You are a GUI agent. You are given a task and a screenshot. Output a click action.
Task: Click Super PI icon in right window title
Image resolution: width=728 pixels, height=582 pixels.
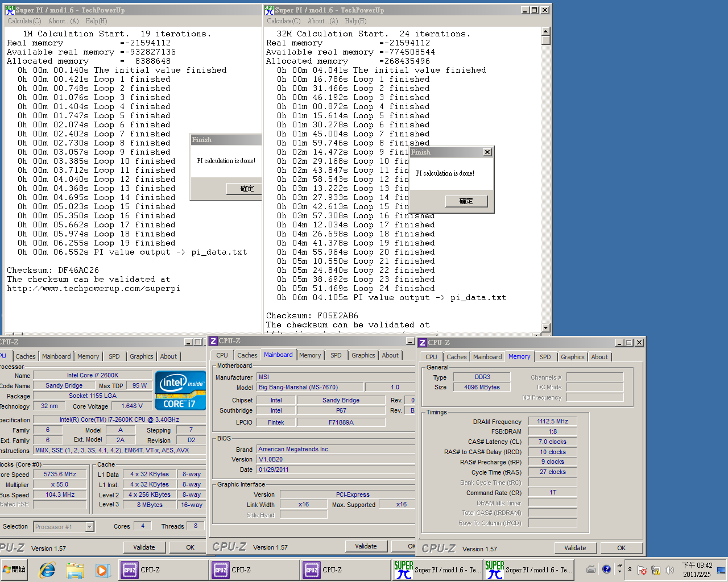[x=270, y=10]
